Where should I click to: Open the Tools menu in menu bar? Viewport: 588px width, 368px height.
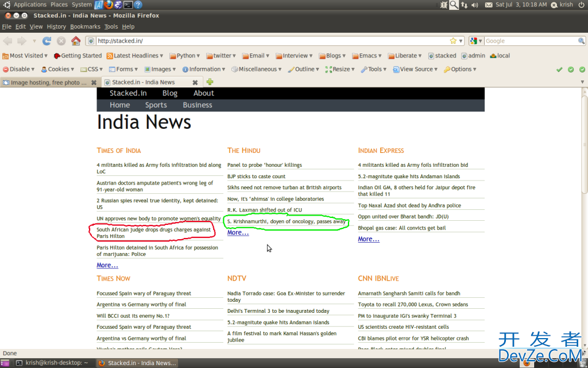pos(111,26)
